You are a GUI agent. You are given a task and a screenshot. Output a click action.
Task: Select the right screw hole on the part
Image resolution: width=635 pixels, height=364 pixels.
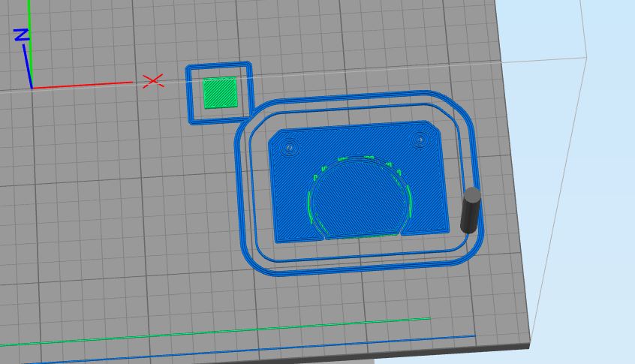(x=420, y=140)
